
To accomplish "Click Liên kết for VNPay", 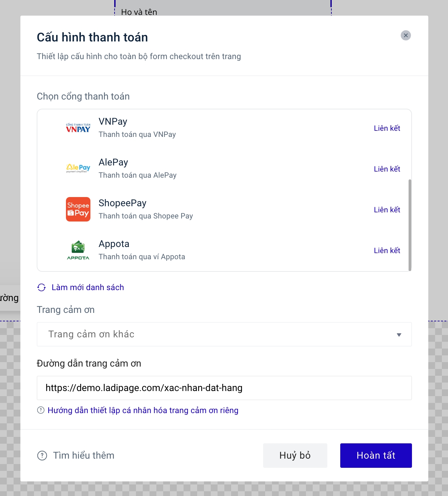I will coord(387,128).
